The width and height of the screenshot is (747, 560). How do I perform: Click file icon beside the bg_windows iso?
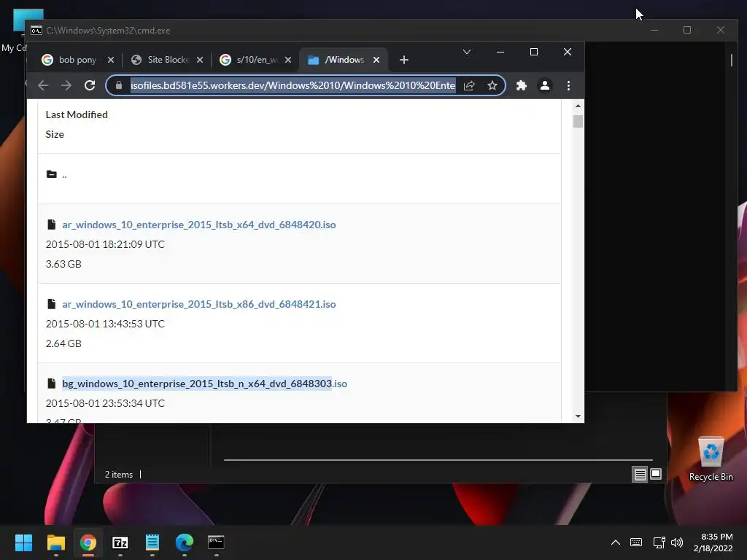point(52,384)
